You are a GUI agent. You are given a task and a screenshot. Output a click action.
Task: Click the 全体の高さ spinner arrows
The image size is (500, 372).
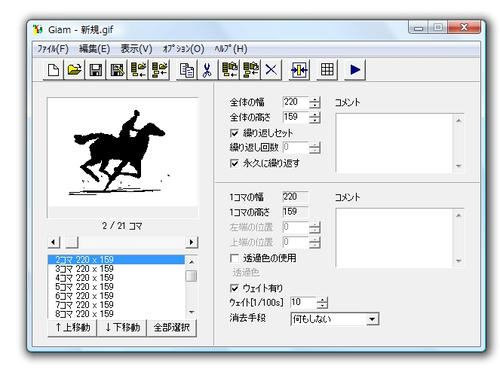click(314, 117)
